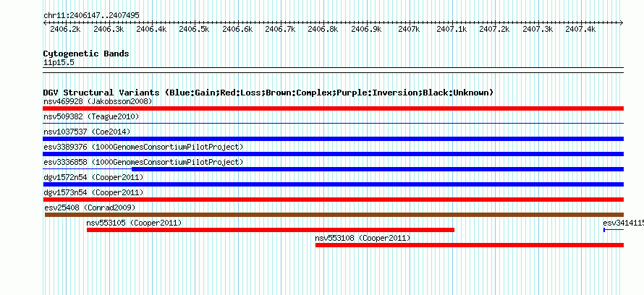644x295 pixels.
Task: Click the red nsv553108 Cooper2011 bar
Action: tap(470, 245)
